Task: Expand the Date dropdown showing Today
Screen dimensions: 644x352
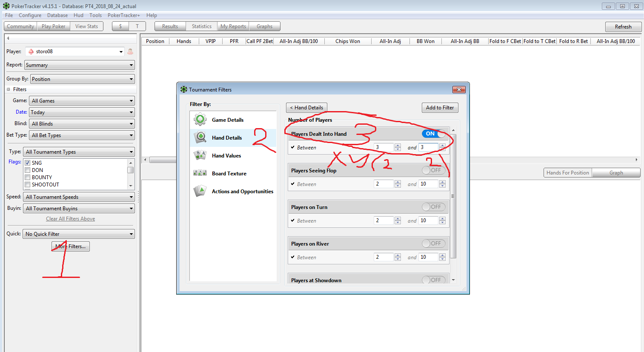Action: [82, 112]
